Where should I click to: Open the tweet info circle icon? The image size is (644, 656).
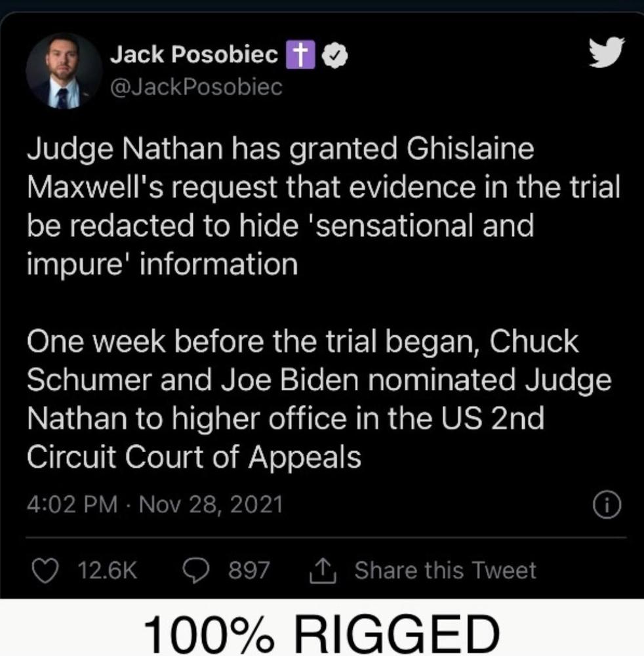[606, 505]
